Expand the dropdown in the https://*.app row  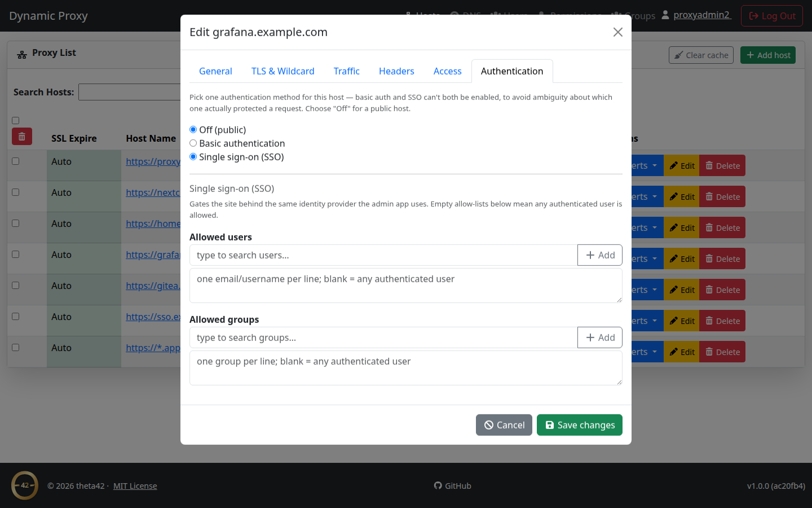point(647,352)
